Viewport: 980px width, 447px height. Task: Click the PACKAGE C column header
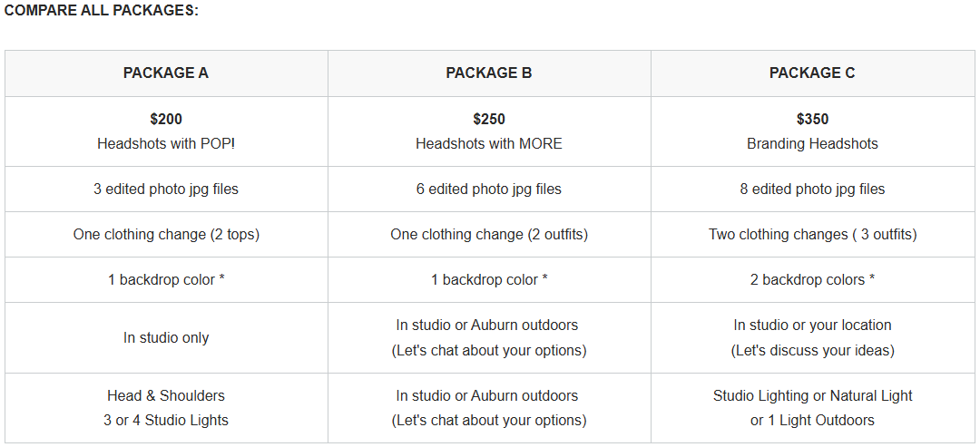click(812, 73)
